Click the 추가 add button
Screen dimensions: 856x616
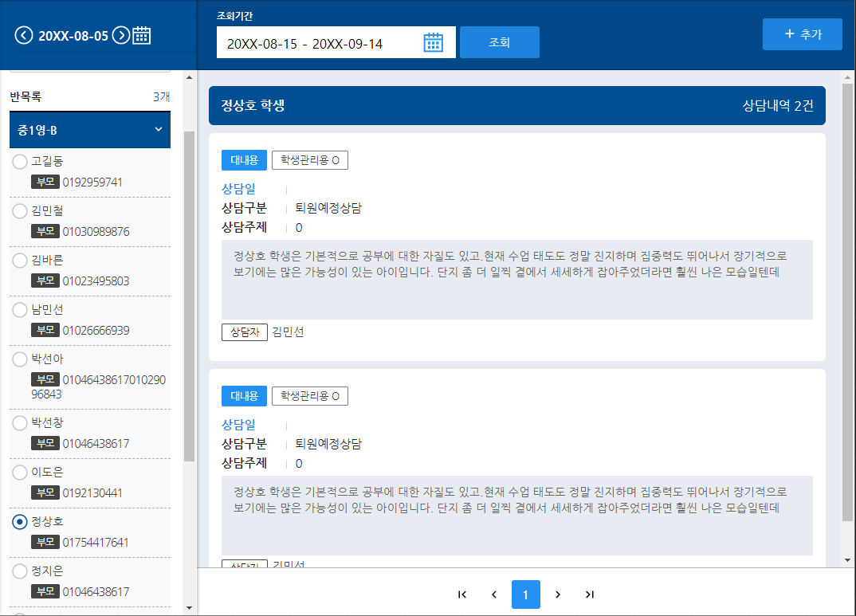coord(802,34)
